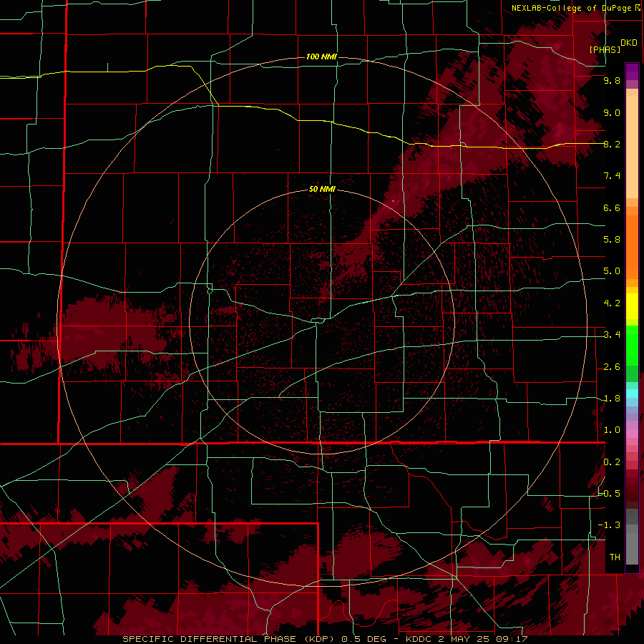Select the 0.2 scale value
Viewport: 644px width, 644px height.
pyautogui.click(x=612, y=462)
